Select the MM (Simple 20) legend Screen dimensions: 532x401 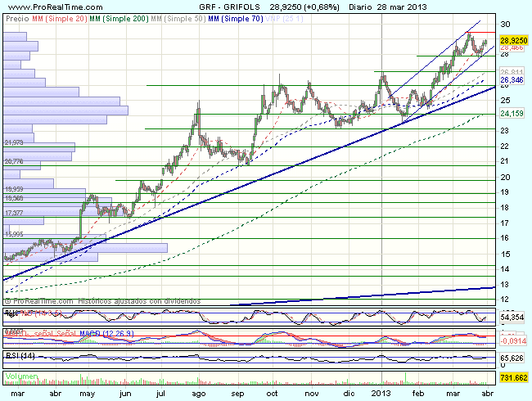60,19
